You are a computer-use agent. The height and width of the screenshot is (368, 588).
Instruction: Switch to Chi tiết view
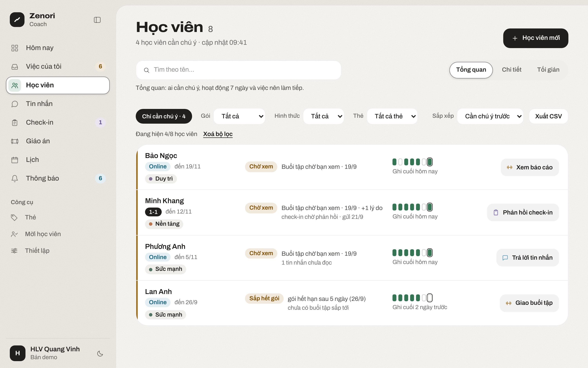(x=512, y=70)
